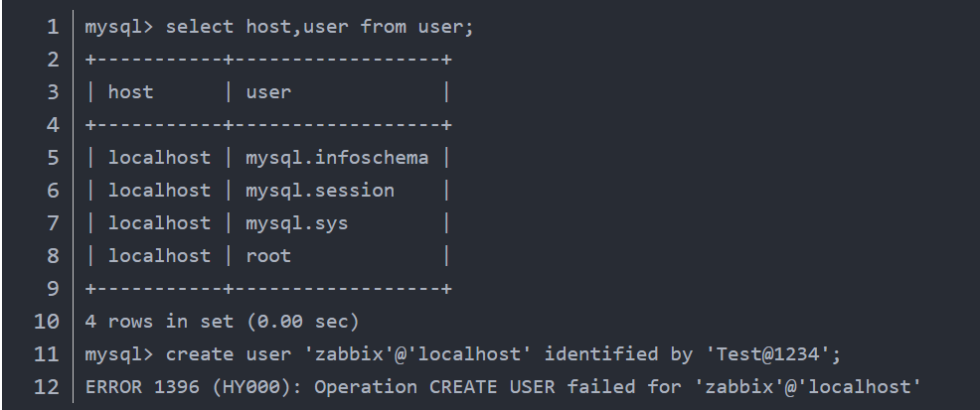
Task: Click the 'mysql.infoschema' user entry
Action: pyautogui.click(x=337, y=157)
